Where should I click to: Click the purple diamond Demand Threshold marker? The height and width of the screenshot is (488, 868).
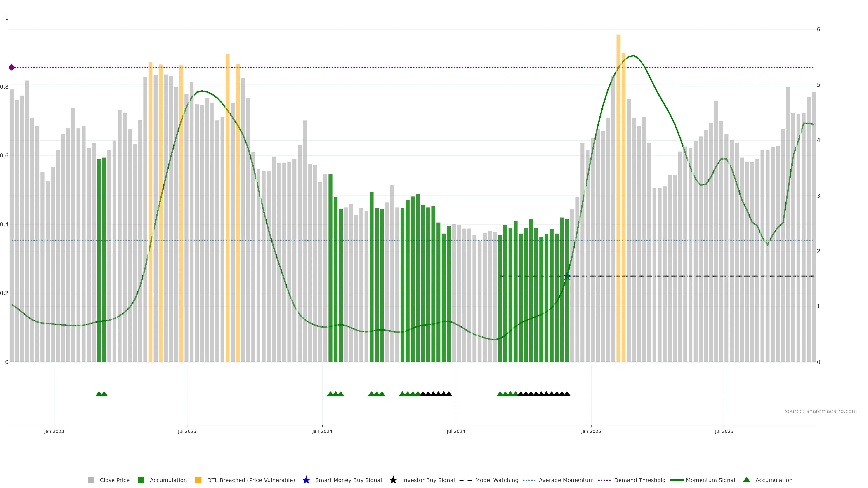coord(12,67)
